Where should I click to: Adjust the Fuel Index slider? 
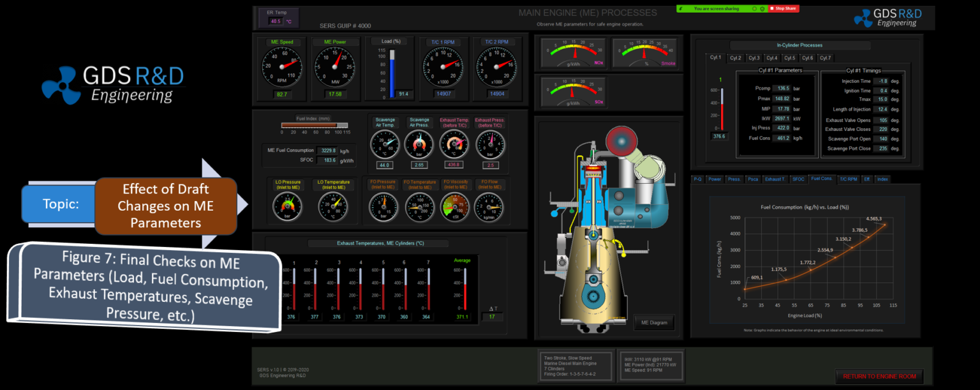click(x=315, y=126)
